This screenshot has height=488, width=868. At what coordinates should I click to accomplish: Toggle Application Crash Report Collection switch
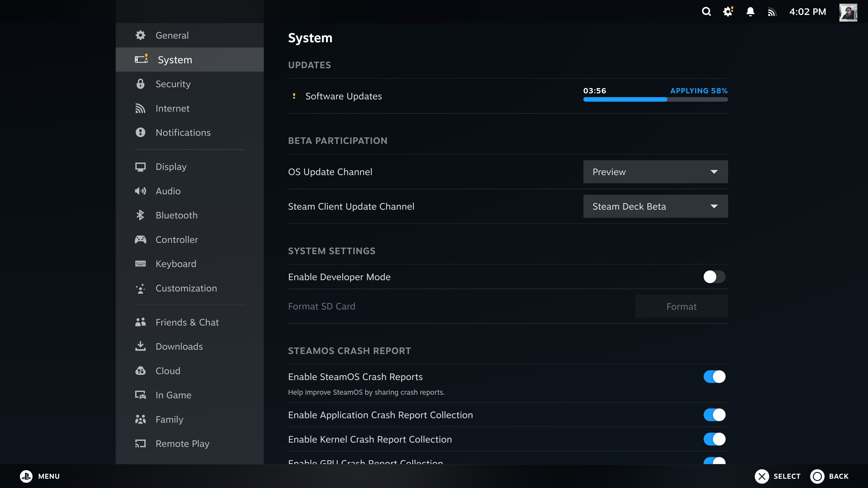714,415
